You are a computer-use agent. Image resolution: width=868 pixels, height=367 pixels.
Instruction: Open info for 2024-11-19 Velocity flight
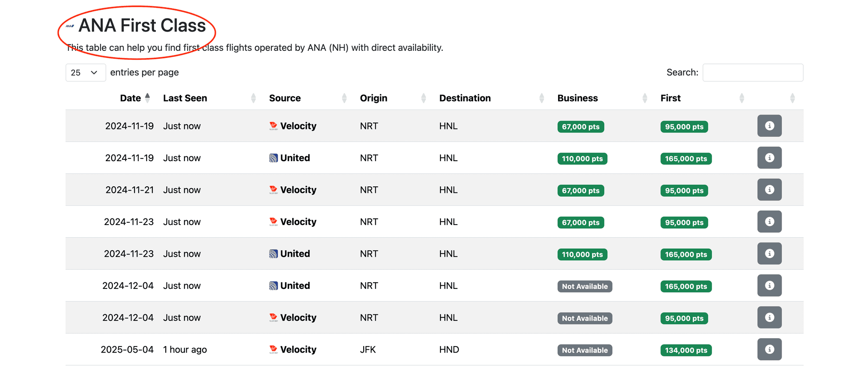[x=769, y=126]
